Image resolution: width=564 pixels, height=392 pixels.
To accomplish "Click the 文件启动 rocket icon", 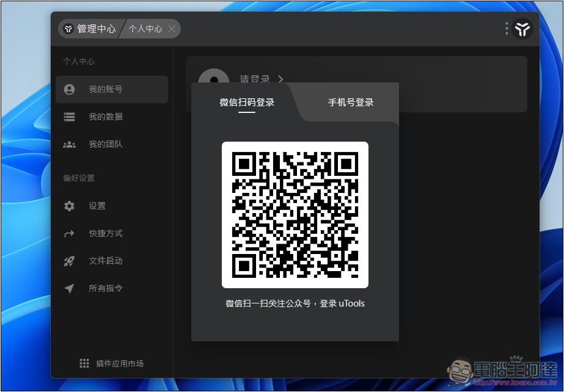I will (70, 261).
